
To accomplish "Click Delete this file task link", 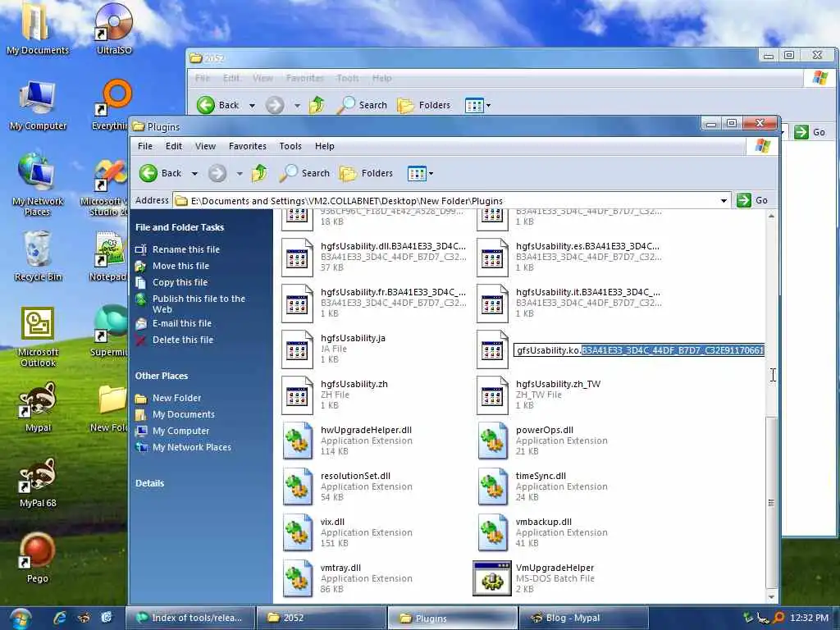I will pyautogui.click(x=183, y=340).
